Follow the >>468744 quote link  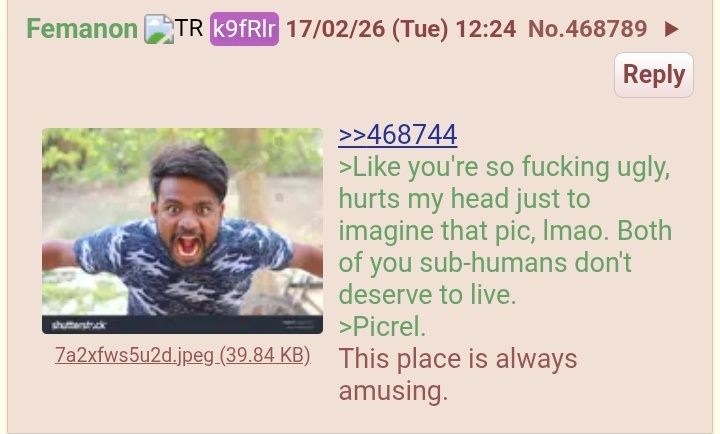398,135
